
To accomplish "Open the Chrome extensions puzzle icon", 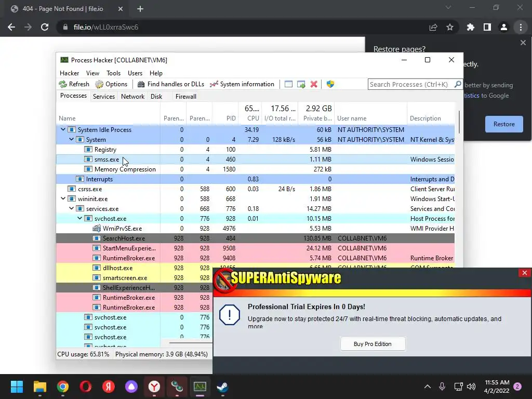I will [471, 27].
